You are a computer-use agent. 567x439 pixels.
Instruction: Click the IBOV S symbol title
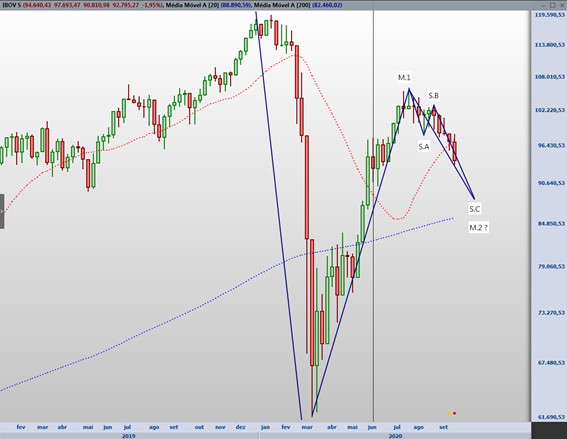[12, 5]
